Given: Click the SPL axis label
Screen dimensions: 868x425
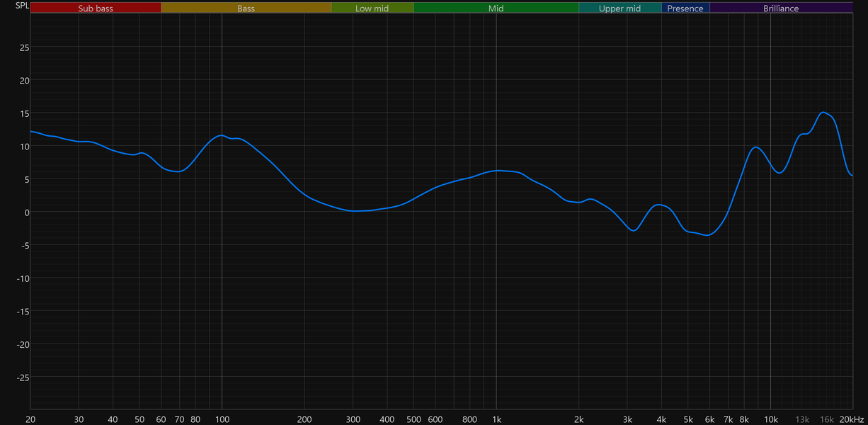Looking at the screenshot, I should (x=23, y=6).
